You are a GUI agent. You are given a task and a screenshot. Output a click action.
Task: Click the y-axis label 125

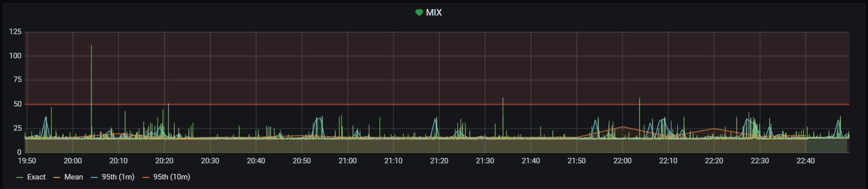pos(16,32)
